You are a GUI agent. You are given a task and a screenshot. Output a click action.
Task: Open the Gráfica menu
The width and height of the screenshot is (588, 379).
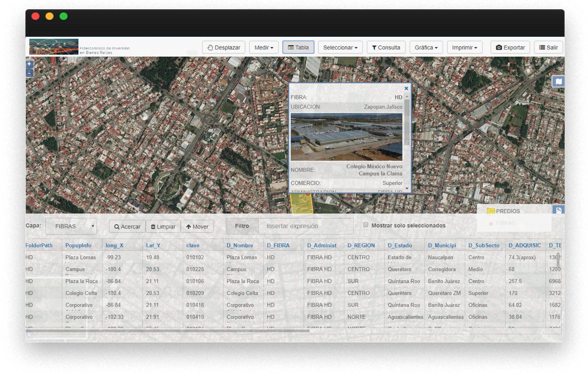point(426,47)
